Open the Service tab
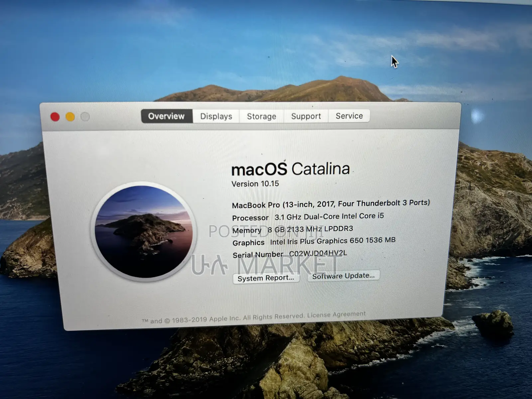The height and width of the screenshot is (399, 532). [349, 116]
